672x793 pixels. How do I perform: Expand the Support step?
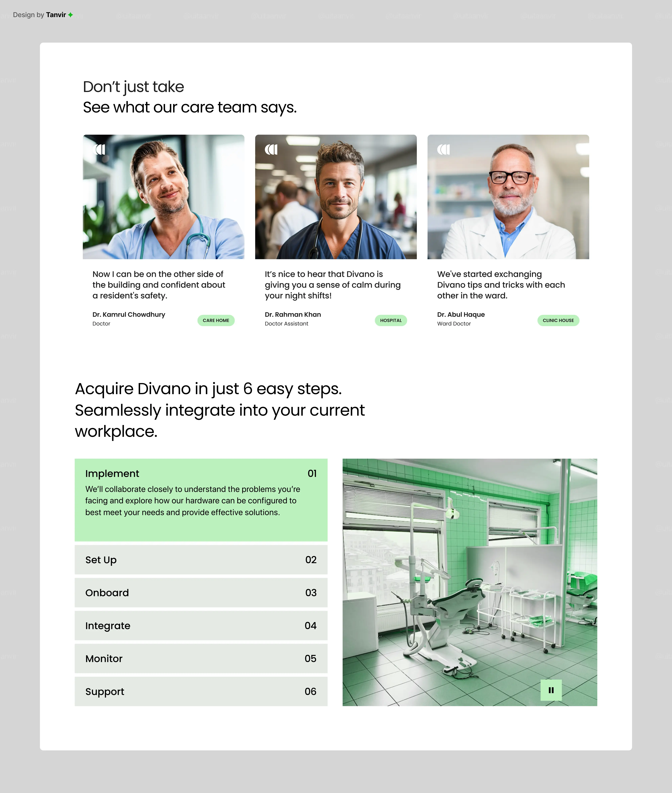tap(201, 691)
